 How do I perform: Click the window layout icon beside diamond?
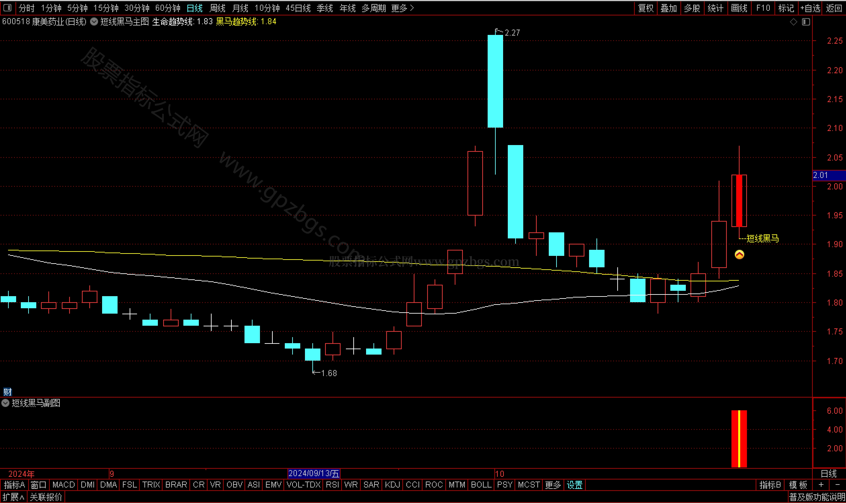pyautogui.click(x=806, y=22)
